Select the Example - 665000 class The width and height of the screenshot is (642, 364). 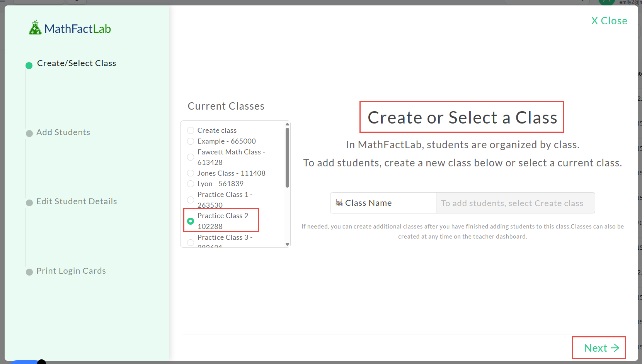pyautogui.click(x=191, y=141)
